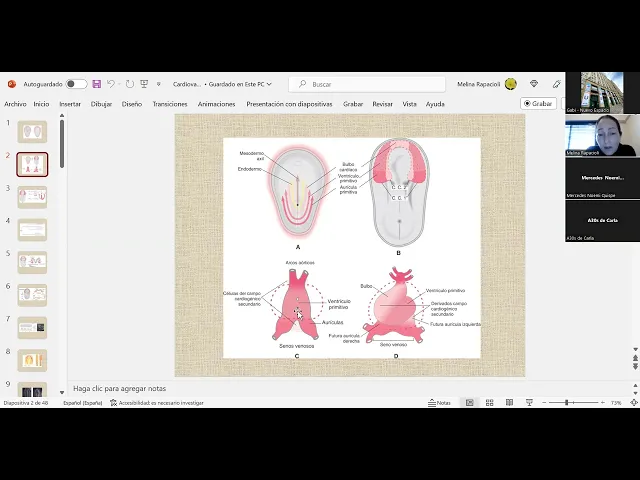Switch to the Revisar tab
Image resolution: width=640 pixels, height=480 pixels.
point(382,104)
